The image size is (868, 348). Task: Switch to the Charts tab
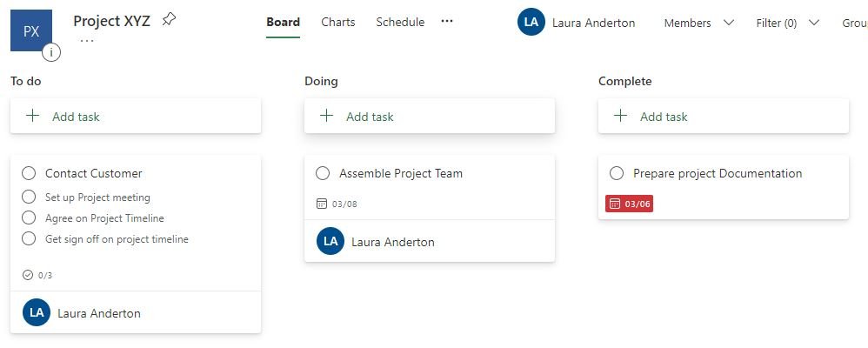pyautogui.click(x=338, y=22)
